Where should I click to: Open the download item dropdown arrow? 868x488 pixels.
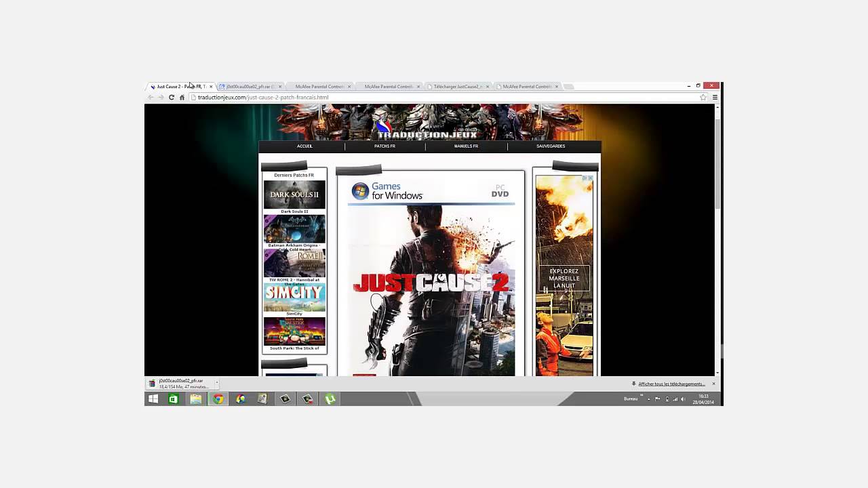pos(216,384)
